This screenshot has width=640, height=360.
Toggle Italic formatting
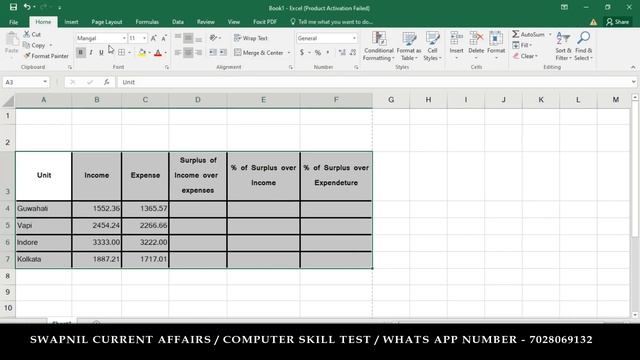(x=91, y=53)
